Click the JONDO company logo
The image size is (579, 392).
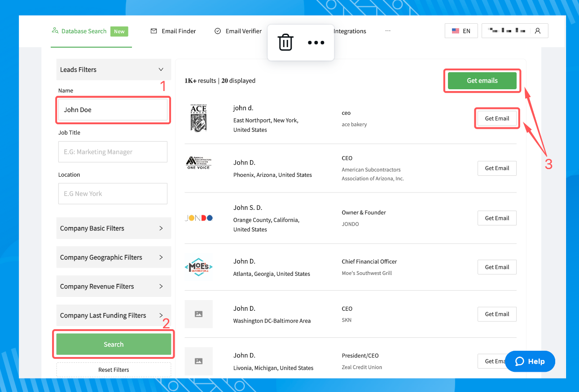(x=198, y=218)
